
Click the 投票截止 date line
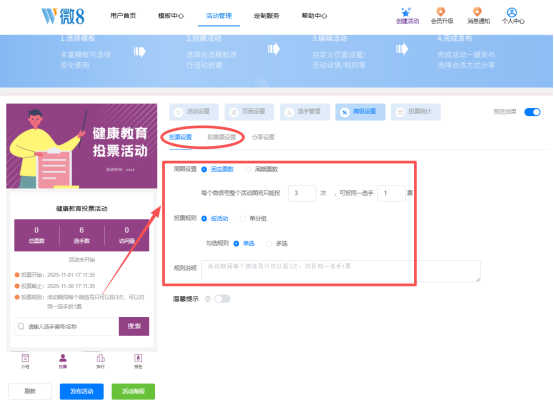coord(55,286)
